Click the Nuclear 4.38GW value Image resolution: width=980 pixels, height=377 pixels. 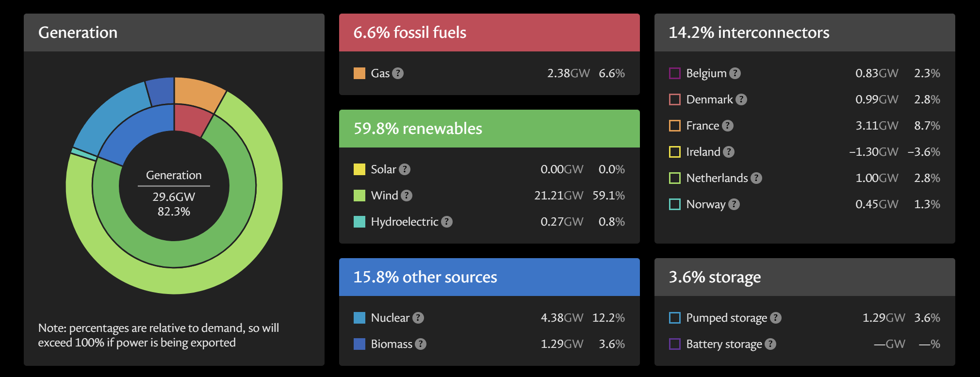coord(562,318)
